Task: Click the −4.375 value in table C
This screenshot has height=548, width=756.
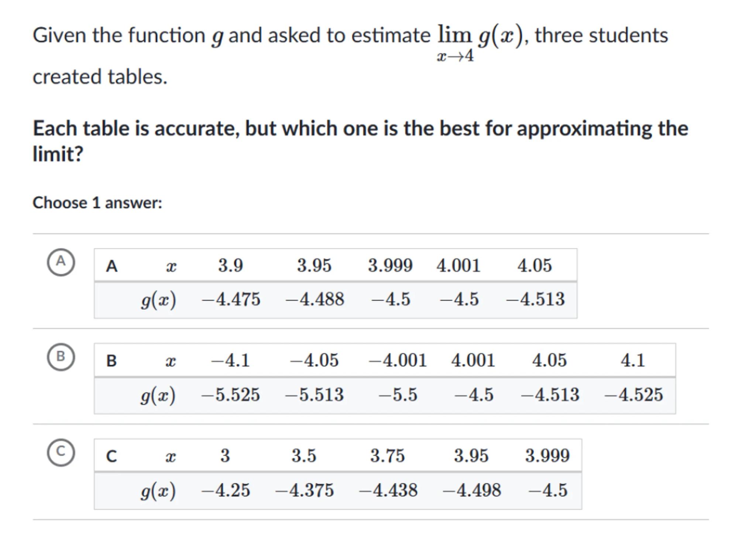Action: (304, 490)
